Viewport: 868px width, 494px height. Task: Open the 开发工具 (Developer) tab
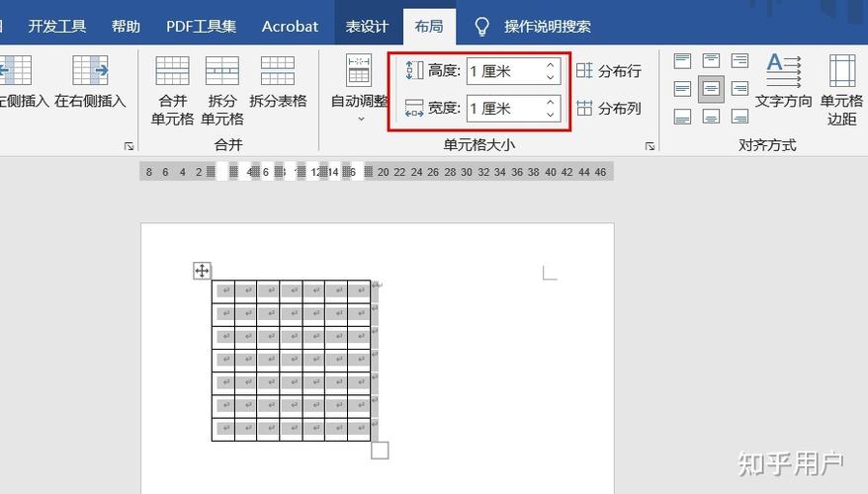(57, 26)
